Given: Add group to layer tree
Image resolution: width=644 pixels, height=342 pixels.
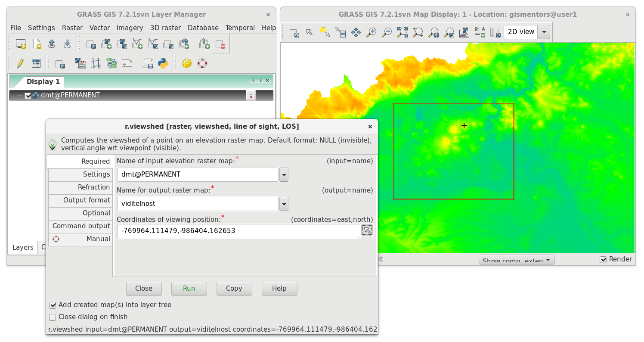Looking at the screenshot, I should [204, 44].
